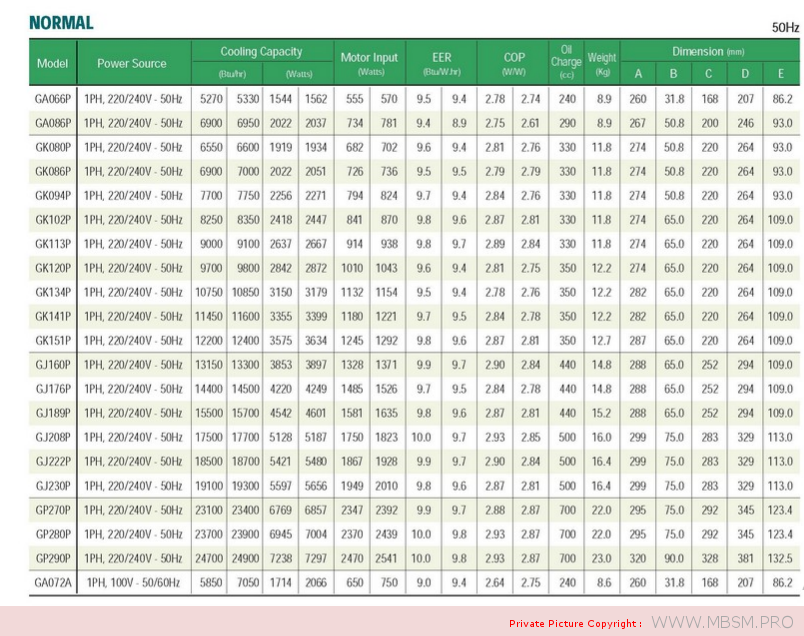Click the Power Source column header

[132, 64]
